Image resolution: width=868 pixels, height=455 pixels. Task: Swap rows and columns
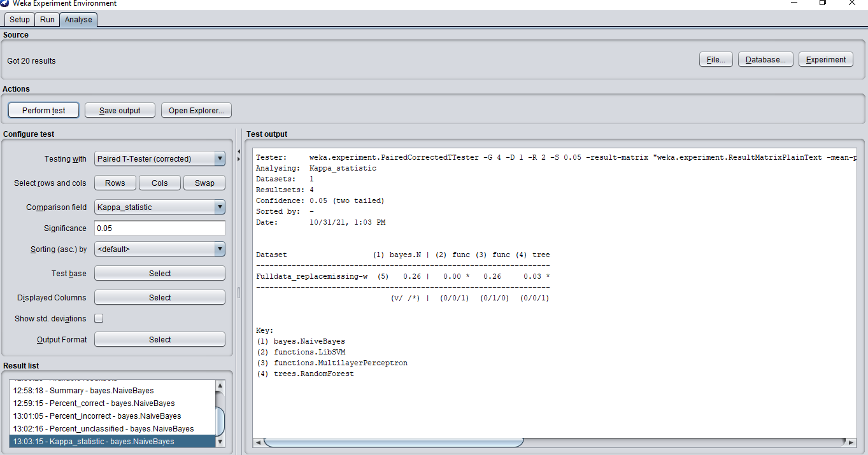204,183
